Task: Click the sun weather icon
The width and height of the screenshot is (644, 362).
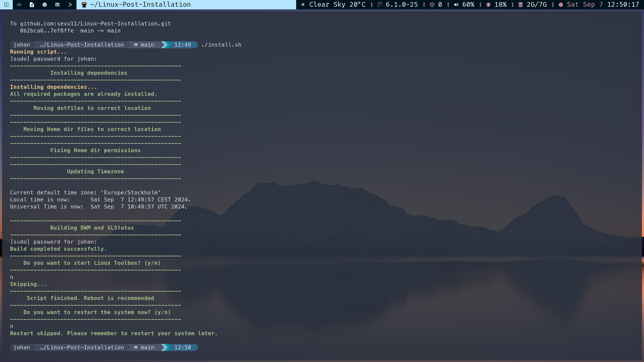Action: [303, 5]
